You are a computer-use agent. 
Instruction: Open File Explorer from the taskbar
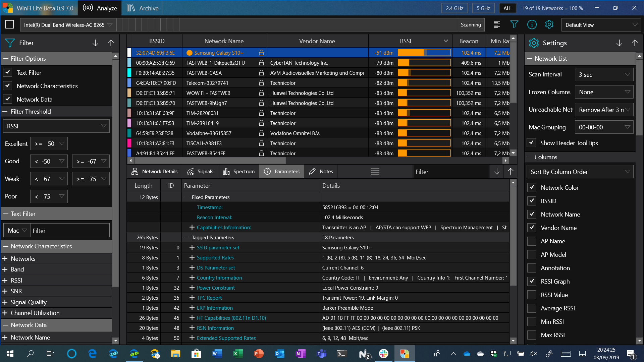point(175,354)
